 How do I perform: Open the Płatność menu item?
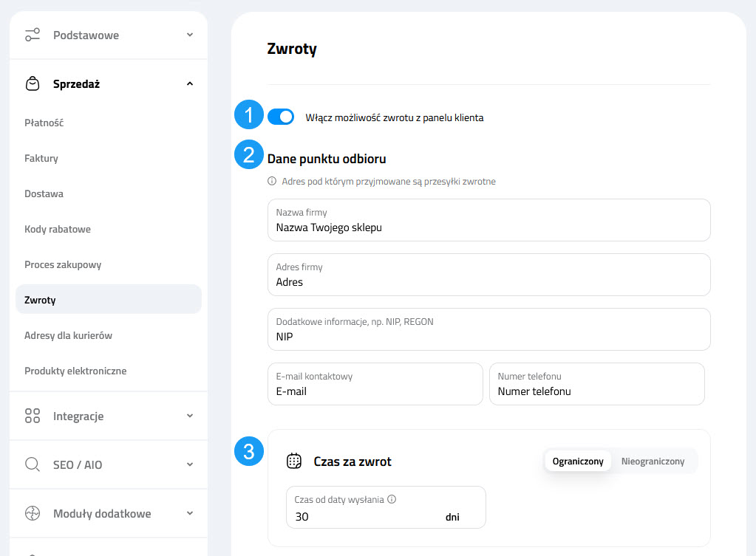(x=44, y=123)
